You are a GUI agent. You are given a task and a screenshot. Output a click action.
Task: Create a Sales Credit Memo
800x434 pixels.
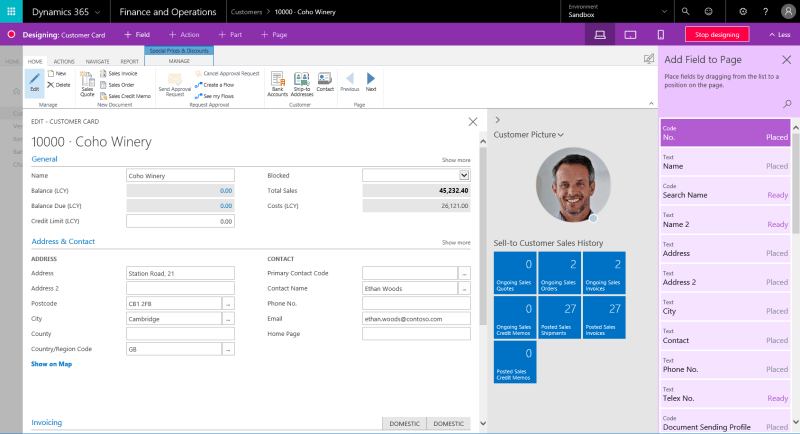126,96
